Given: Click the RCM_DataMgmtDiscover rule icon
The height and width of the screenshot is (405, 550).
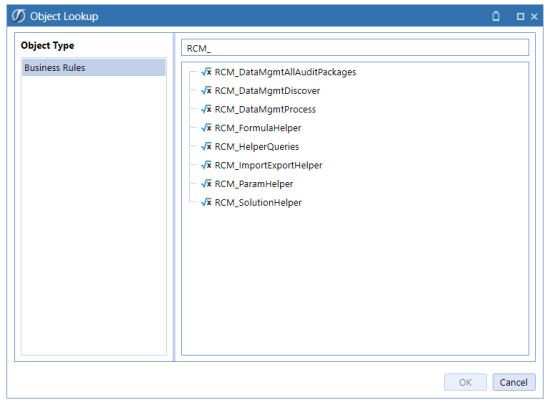Looking at the screenshot, I should 206,90.
